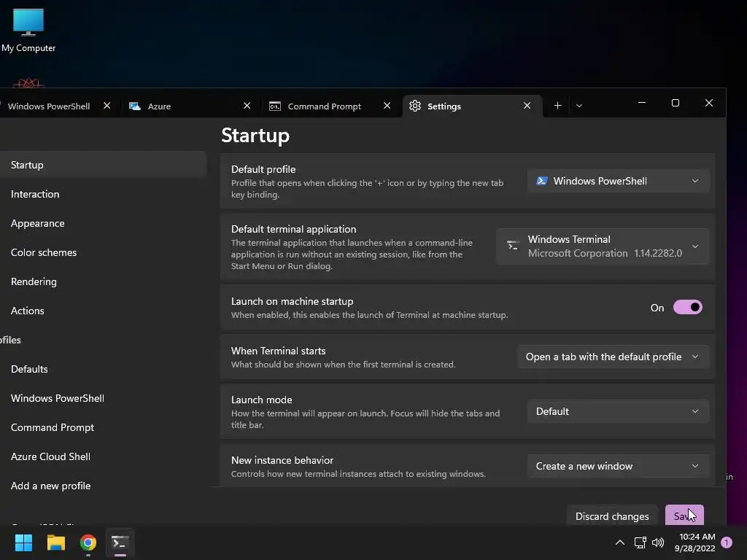Switch to Windows PowerShell tab
Image resolution: width=747 pixels, height=560 pixels.
pos(49,106)
